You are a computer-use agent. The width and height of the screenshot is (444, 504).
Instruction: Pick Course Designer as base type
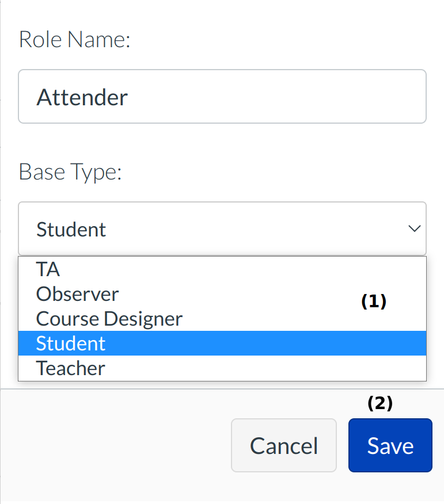[x=109, y=319]
